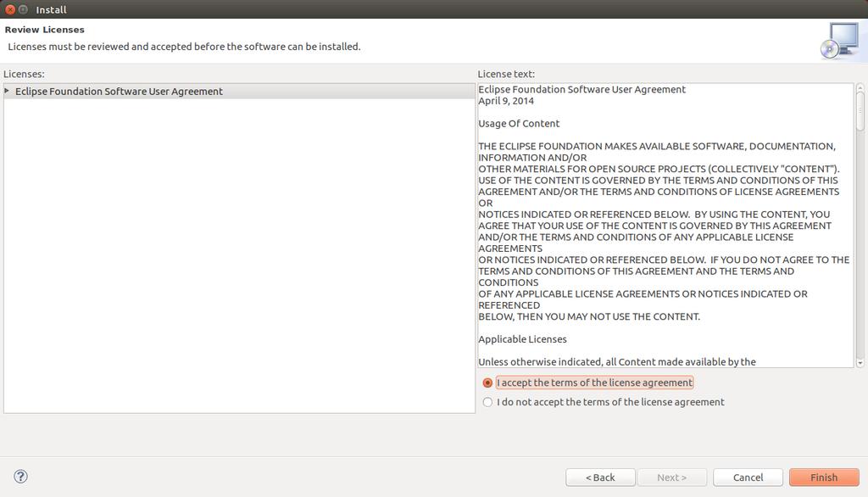Click the license text scrollbar up arrow
The height and width of the screenshot is (497, 868).
click(x=860, y=87)
